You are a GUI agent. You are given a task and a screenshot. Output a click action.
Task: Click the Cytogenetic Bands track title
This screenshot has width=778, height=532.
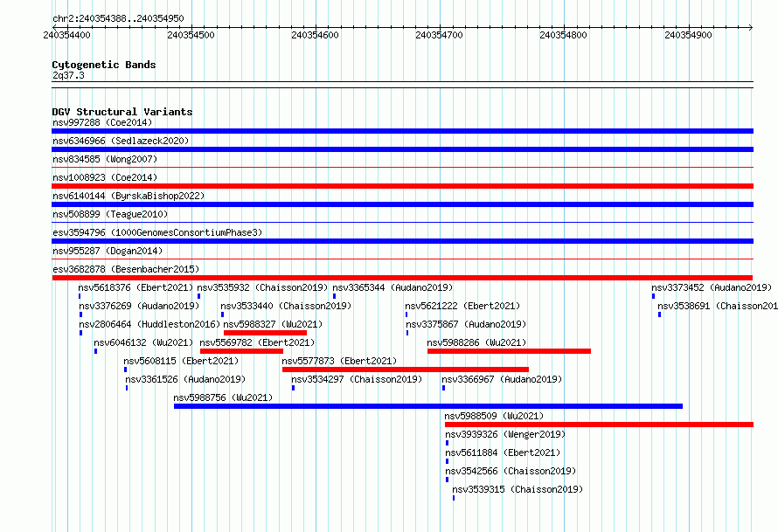tap(104, 65)
